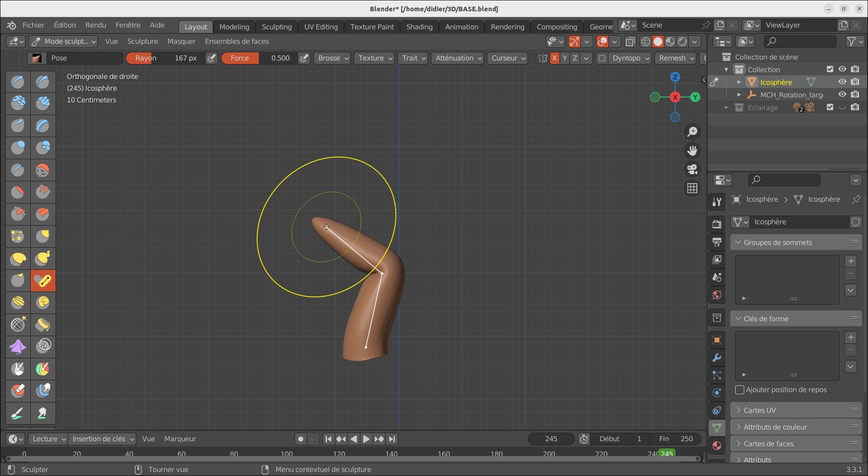Image resolution: width=868 pixels, height=476 pixels.
Task: Hide Icosphère with its eye icon
Action: [842, 82]
